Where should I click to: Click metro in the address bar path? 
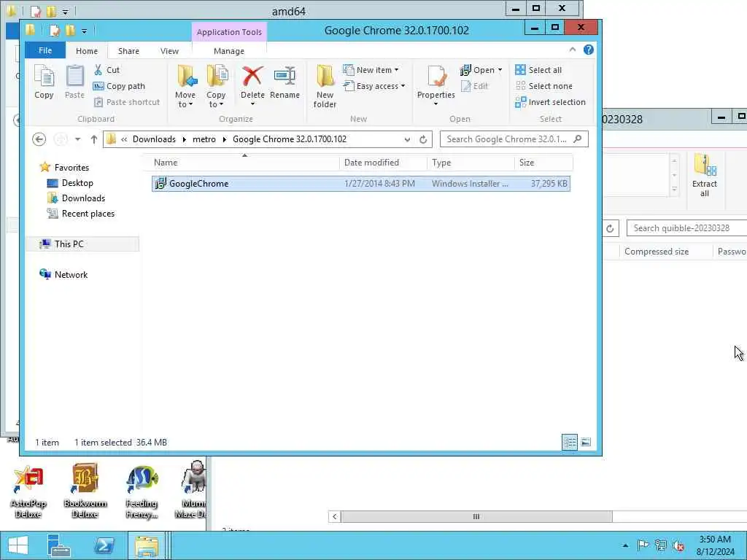pos(204,139)
